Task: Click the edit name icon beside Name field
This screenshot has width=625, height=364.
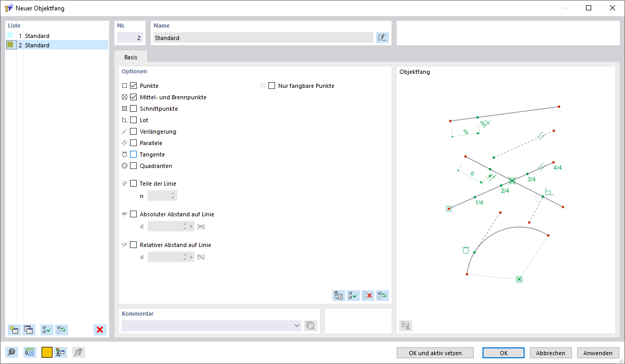Action: [x=382, y=37]
